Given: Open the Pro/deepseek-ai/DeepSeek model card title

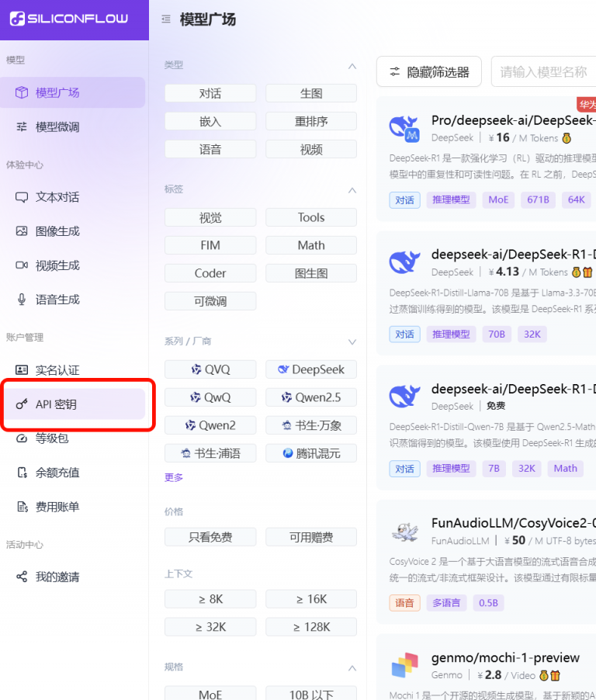Looking at the screenshot, I should point(514,120).
